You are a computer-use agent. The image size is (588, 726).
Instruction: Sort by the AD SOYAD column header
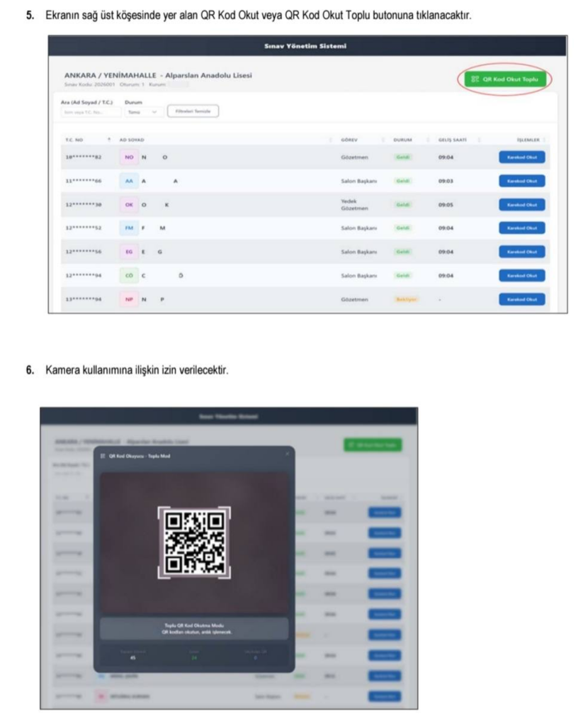131,140
